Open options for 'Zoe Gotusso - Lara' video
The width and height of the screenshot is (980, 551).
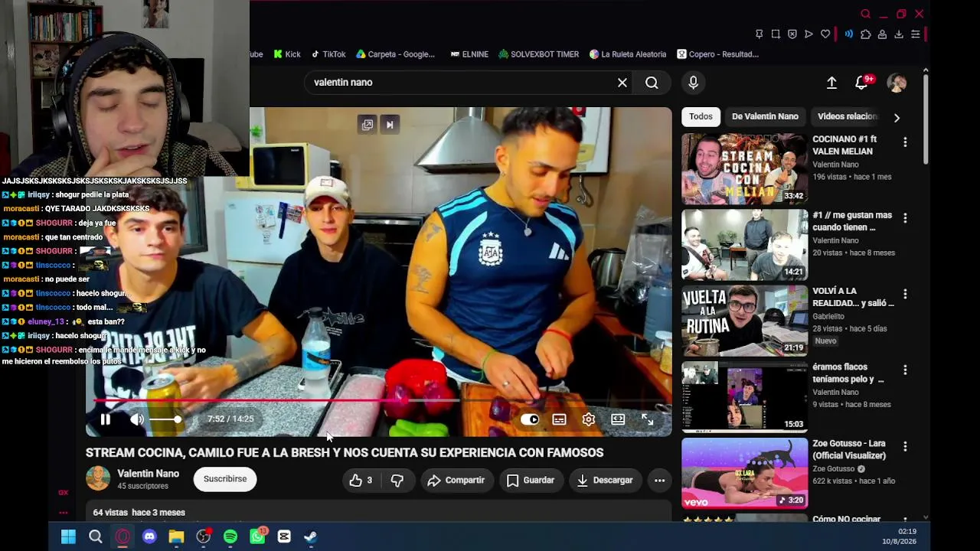click(905, 446)
